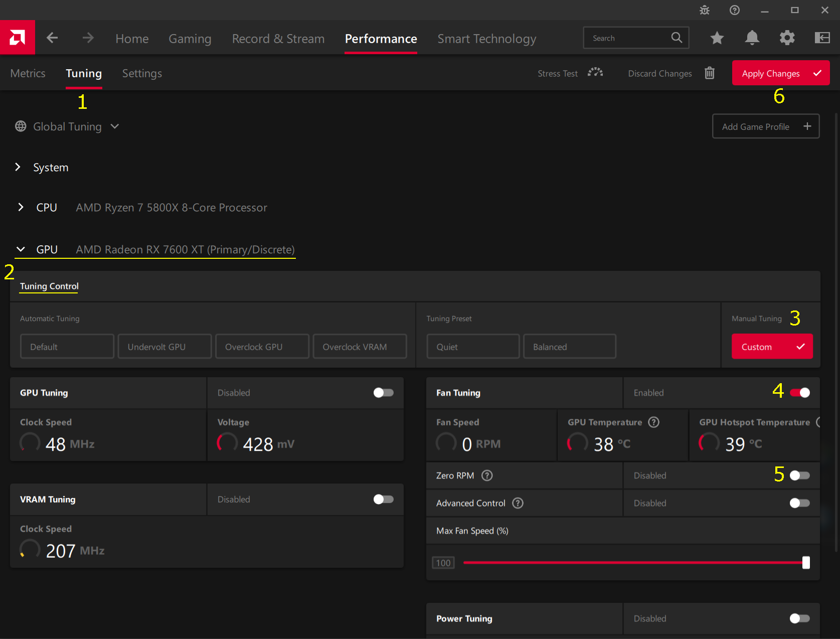This screenshot has height=639, width=840.
Task: Click the 48 MHz GPU clock reading
Action: coord(70,444)
